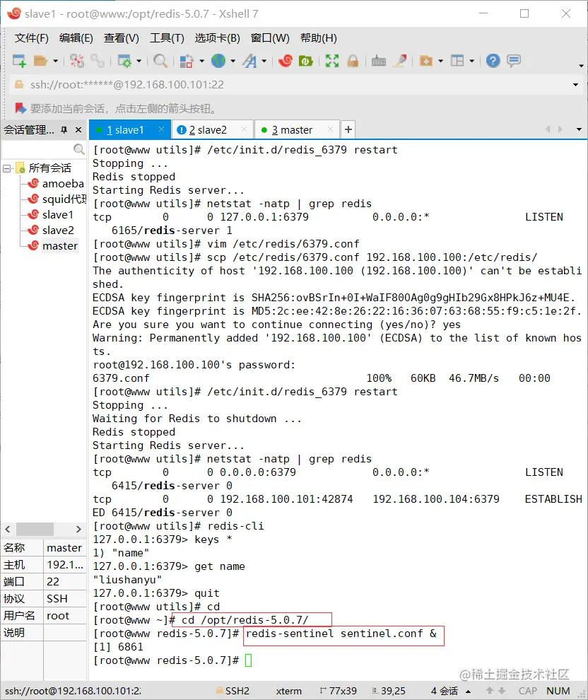Click the red flag add-session arrow icon
This screenshot has width=588, height=700.
coord(20,108)
